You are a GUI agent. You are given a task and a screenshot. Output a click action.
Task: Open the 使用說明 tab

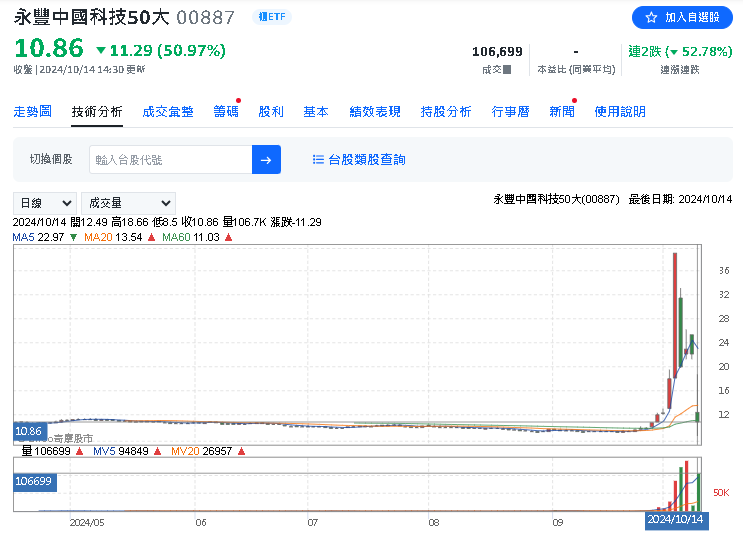tap(620, 111)
